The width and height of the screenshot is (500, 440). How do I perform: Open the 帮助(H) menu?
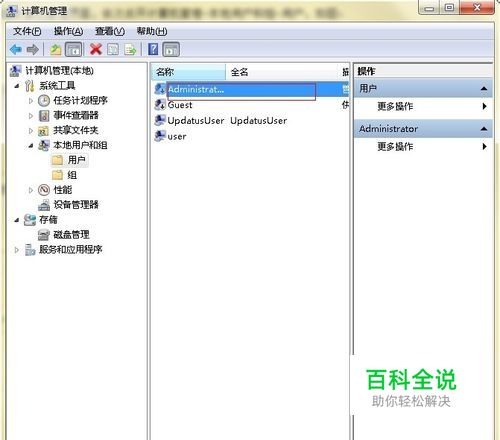(152, 31)
